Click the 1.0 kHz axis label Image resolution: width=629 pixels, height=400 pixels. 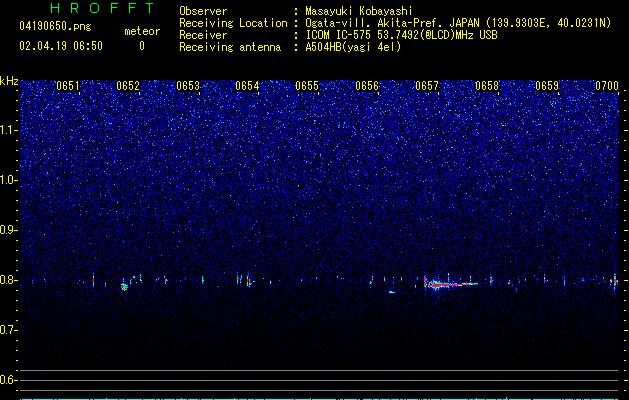click(x=8, y=180)
